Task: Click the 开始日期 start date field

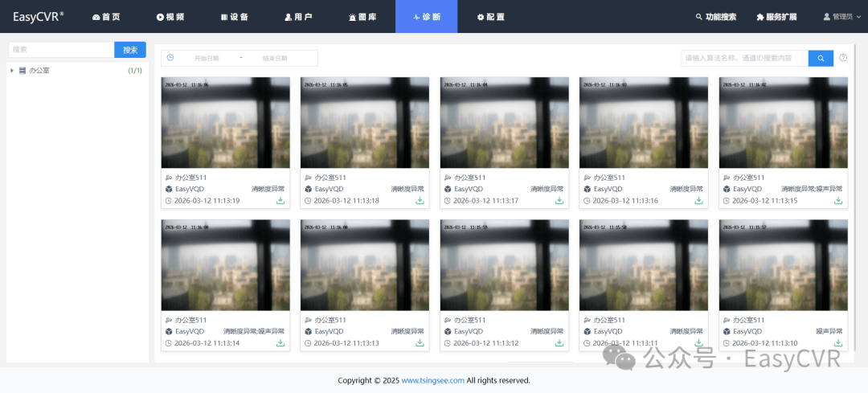Action: click(x=207, y=58)
